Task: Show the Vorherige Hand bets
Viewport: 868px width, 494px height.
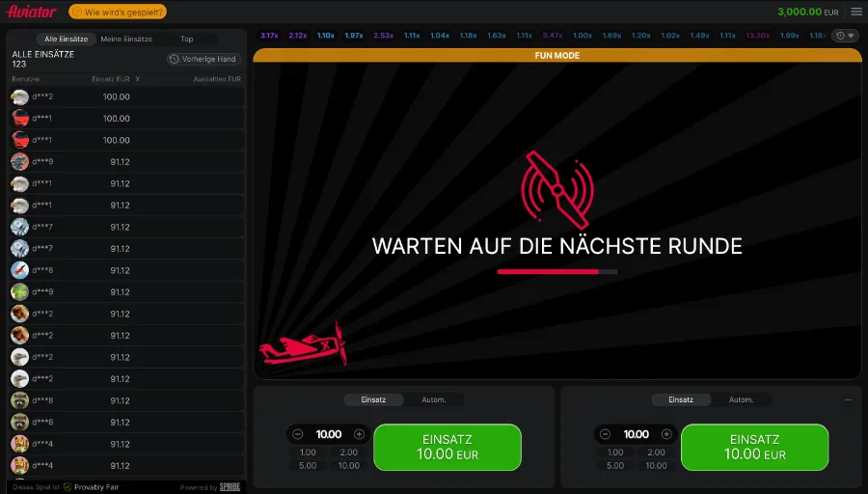Action: (x=203, y=59)
